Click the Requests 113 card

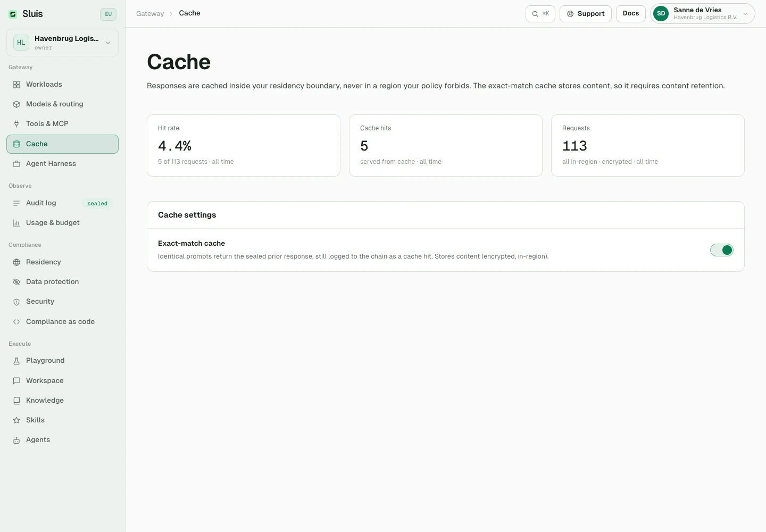[x=648, y=145]
